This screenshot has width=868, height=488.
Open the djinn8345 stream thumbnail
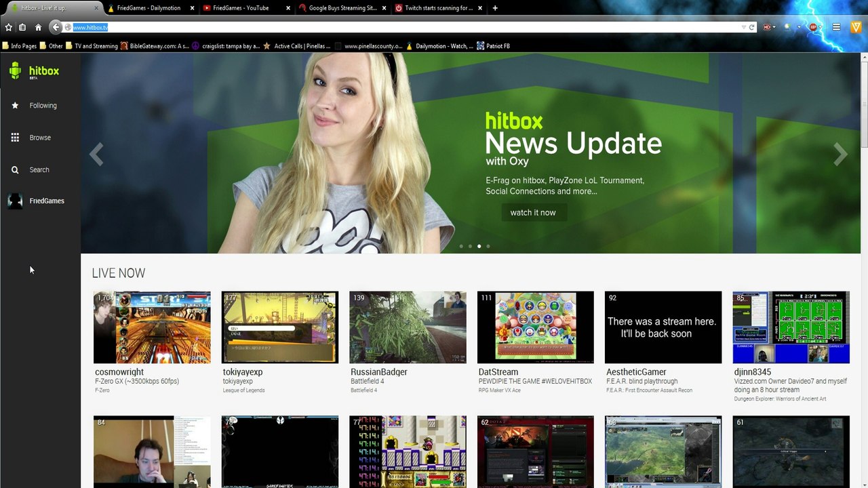pos(791,327)
